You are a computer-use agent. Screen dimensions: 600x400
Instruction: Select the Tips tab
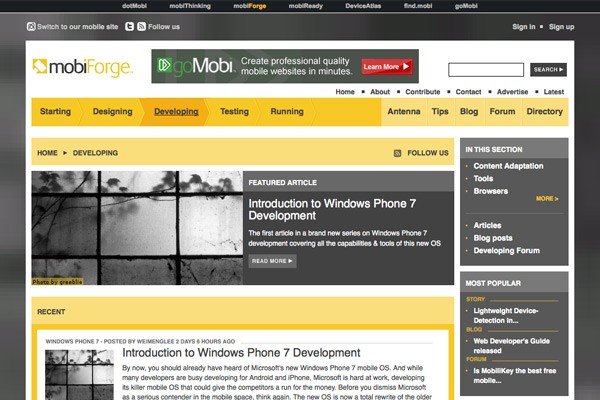click(x=440, y=111)
